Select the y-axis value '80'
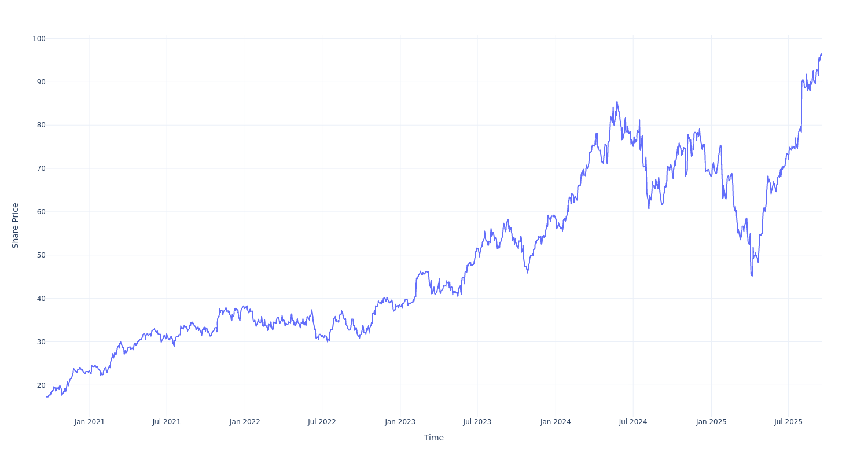Image resolution: width=868 pixels, height=463 pixels. point(41,125)
